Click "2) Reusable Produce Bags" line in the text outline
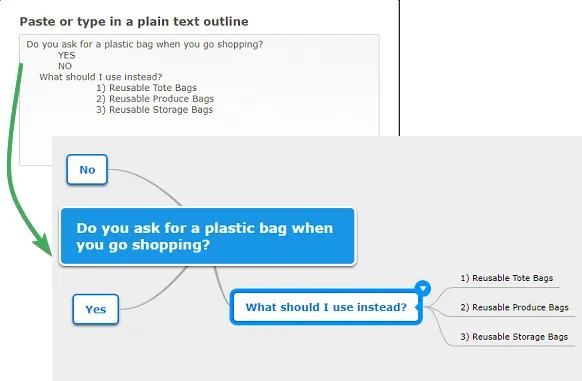Screen dimensions: 582x381 tap(155, 99)
